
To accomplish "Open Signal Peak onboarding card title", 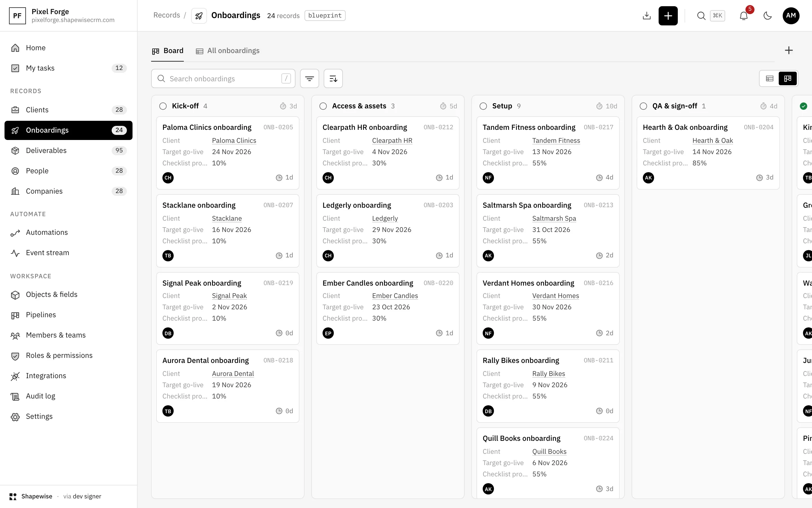I will pos(202,283).
